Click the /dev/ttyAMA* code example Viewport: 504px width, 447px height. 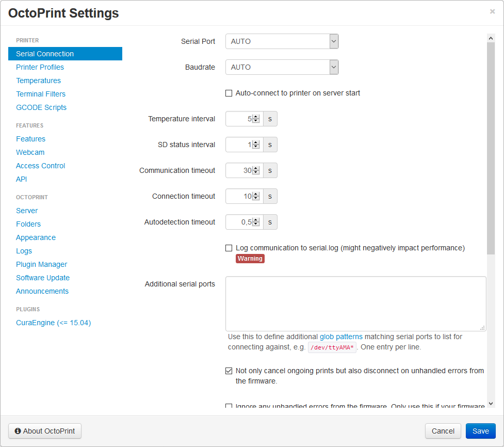[x=332, y=347]
